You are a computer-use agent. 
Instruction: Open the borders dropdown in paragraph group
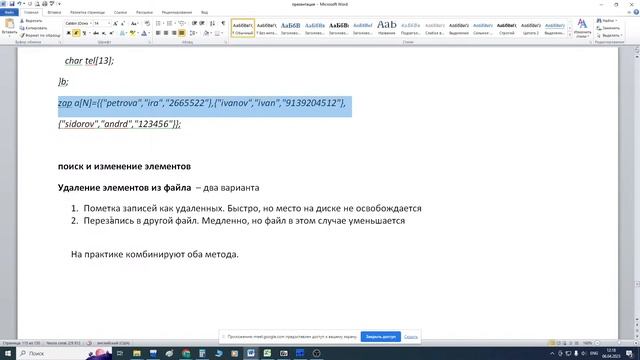pos(221,33)
